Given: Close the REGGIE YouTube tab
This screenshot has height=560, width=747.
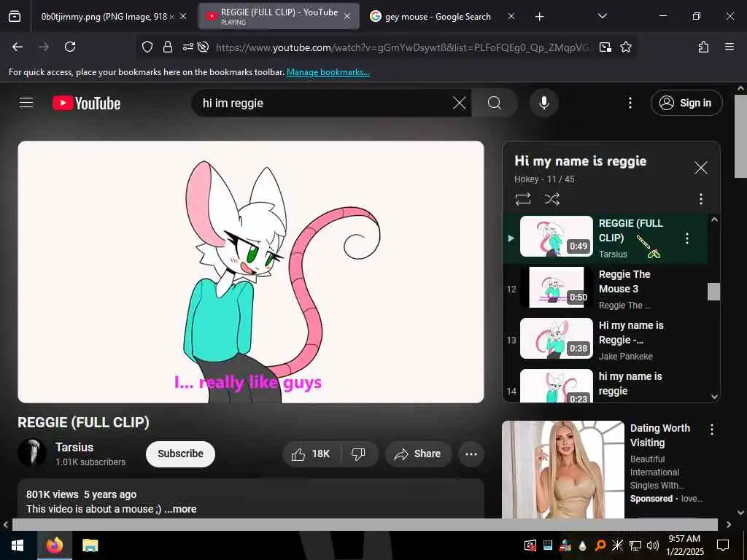Looking at the screenshot, I should pyautogui.click(x=347, y=17).
